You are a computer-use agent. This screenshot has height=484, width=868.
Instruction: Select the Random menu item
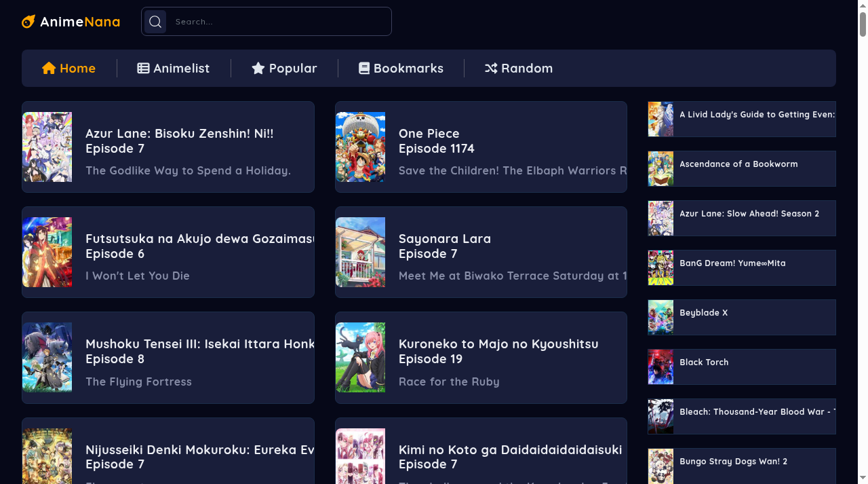click(x=519, y=68)
